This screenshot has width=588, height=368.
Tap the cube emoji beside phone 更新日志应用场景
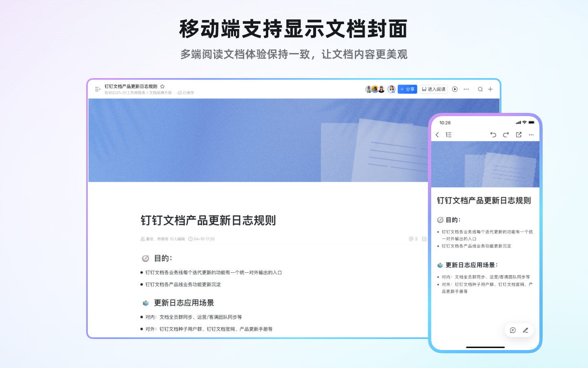[x=440, y=265]
